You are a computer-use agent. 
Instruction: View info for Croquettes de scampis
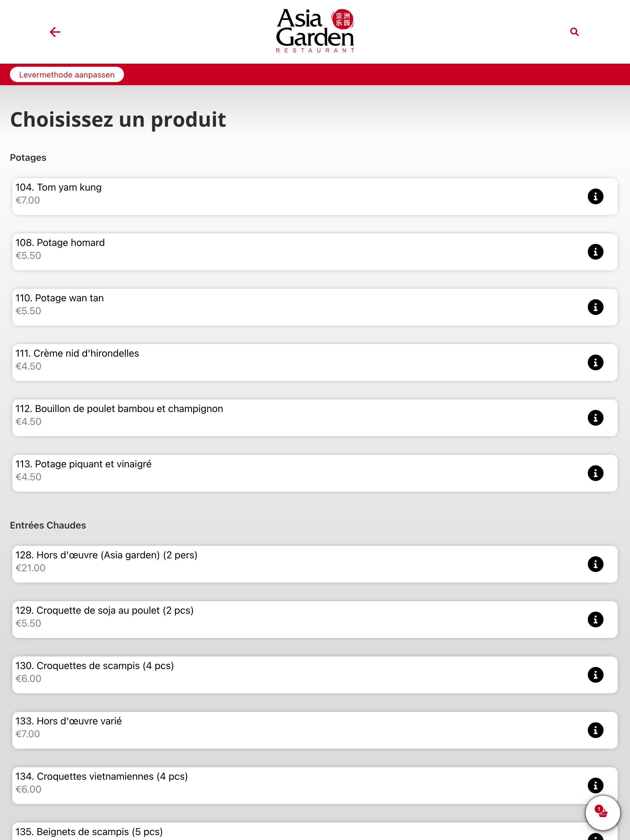point(596,675)
